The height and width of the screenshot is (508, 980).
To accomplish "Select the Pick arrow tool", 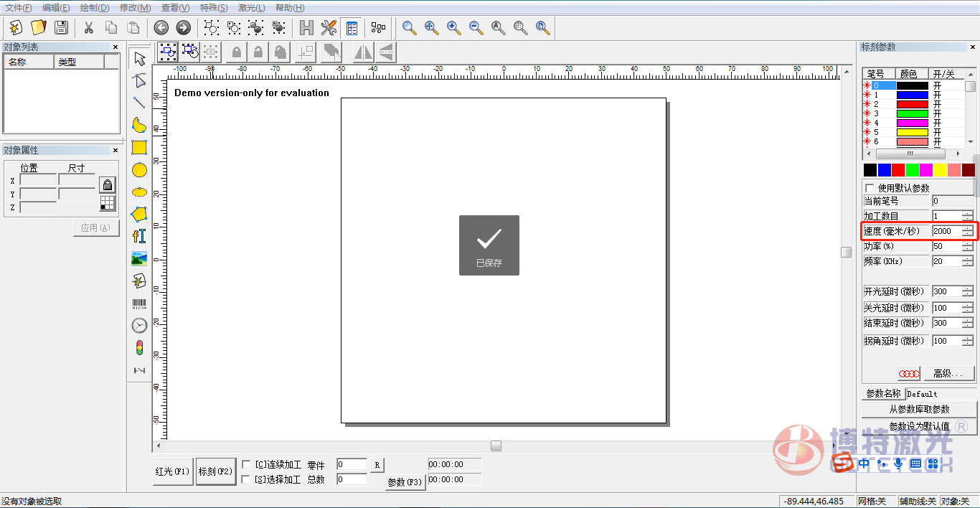I will click(x=139, y=58).
